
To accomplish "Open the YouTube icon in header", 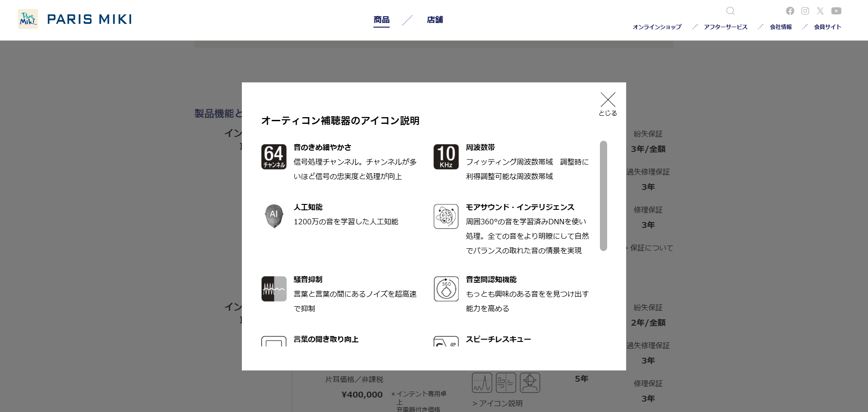I will (836, 11).
